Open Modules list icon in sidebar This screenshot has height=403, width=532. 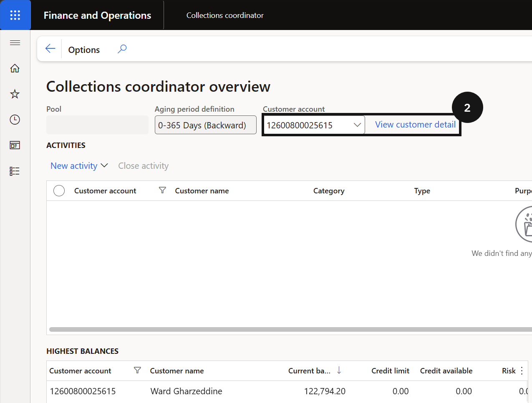click(x=15, y=171)
